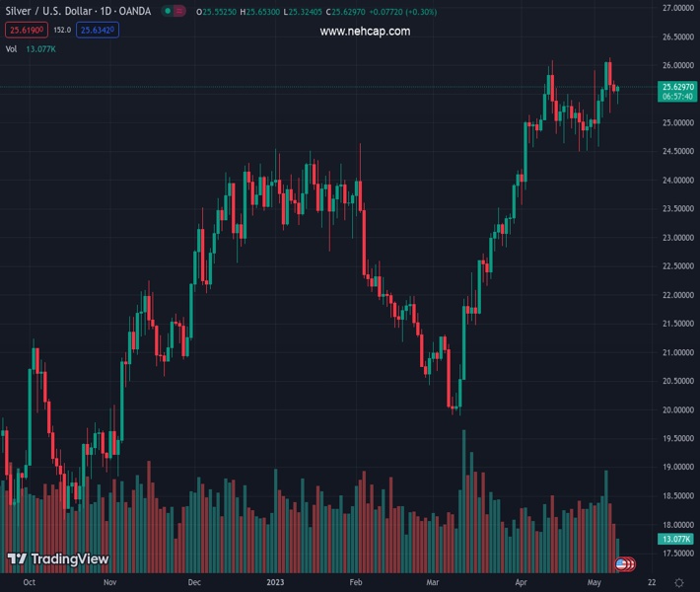This screenshot has width=700, height=592.
Task: Click the www.nehcap.com watermark text
Action: coord(365,32)
